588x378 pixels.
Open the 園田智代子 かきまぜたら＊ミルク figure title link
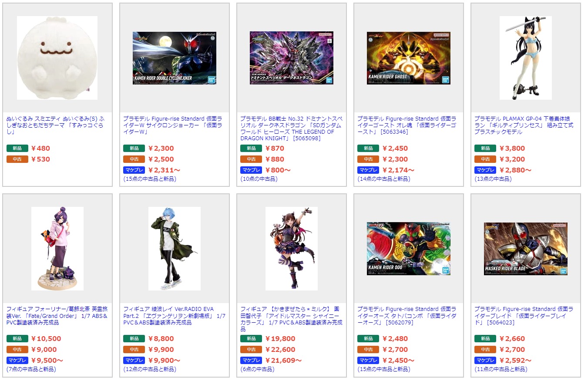(x=292, y=319)
